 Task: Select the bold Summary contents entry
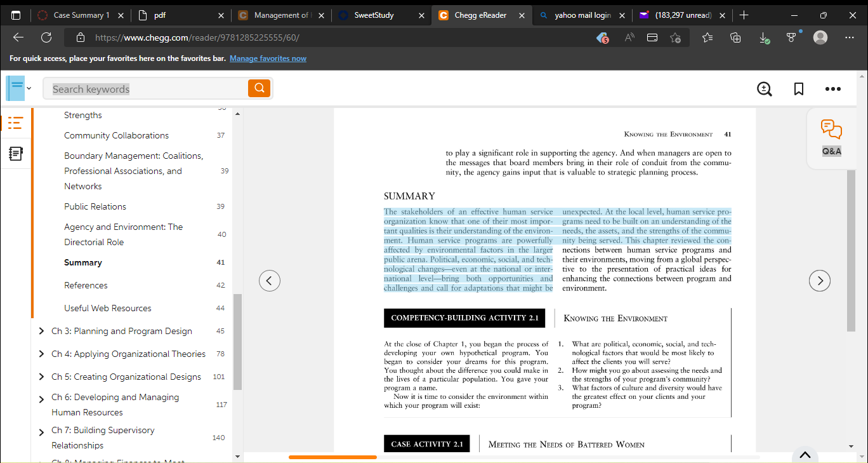click(x=83, y=262)
